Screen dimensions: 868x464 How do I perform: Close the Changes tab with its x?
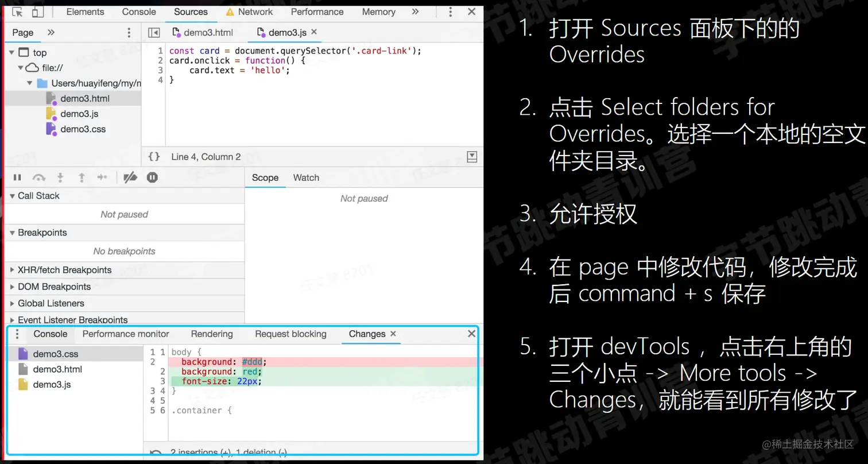pyautogui.click(x=393, y=334)
